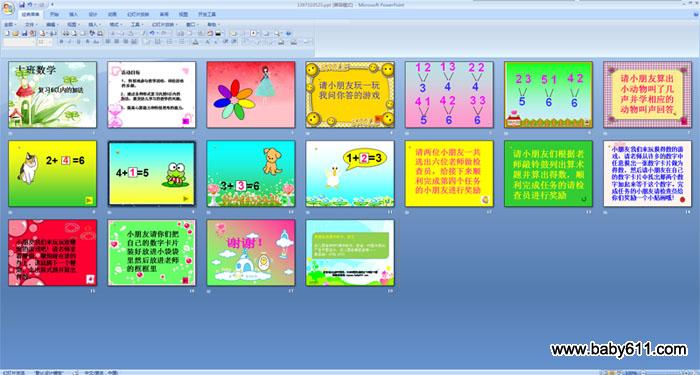Viewport: 700px width, 375px height.
Task: Click Save in the Quick Access Toolbar
Action: pos(22,4)
